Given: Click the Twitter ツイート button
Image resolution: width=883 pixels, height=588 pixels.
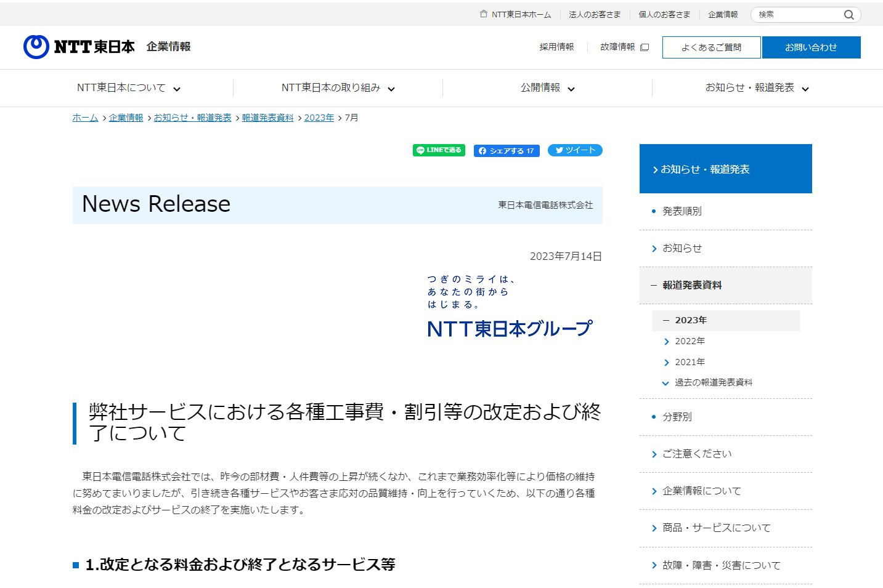Looking at the screenshot, I should coord(575,150).
